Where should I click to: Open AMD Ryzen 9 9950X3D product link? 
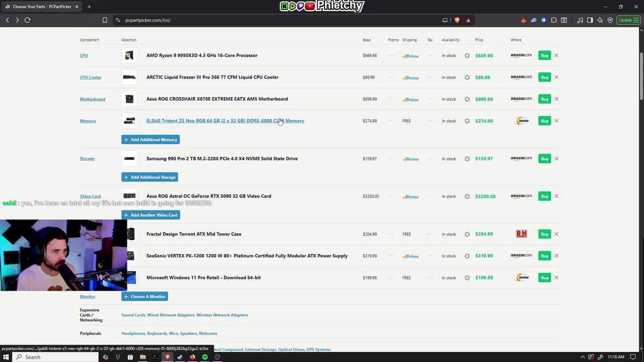[x=202, y=55]
